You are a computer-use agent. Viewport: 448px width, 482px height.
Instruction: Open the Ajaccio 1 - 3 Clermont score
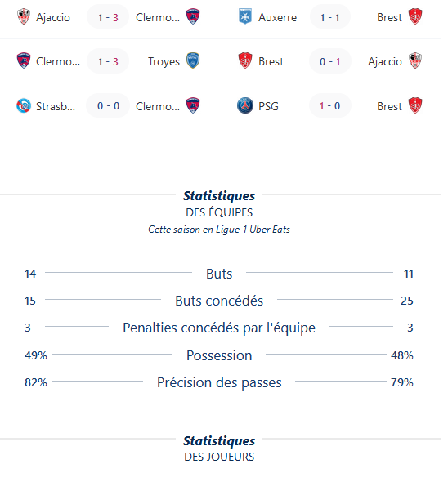[108, 17]
